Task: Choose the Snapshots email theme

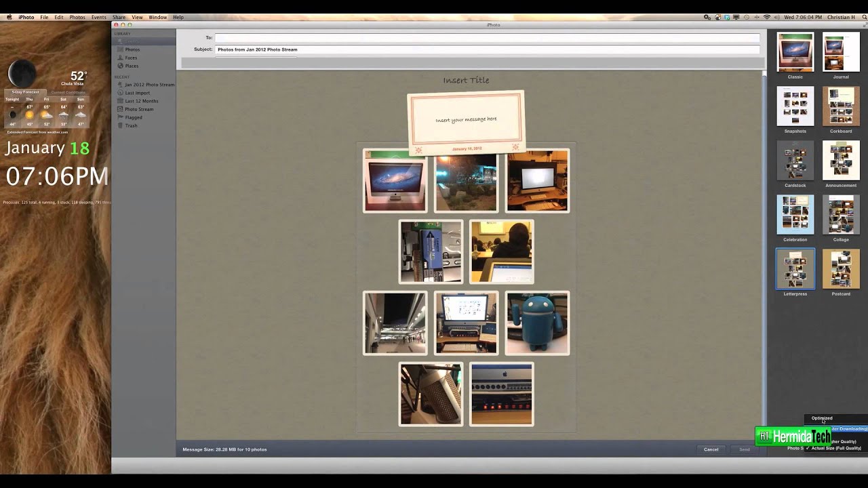Action: (795, 106)
